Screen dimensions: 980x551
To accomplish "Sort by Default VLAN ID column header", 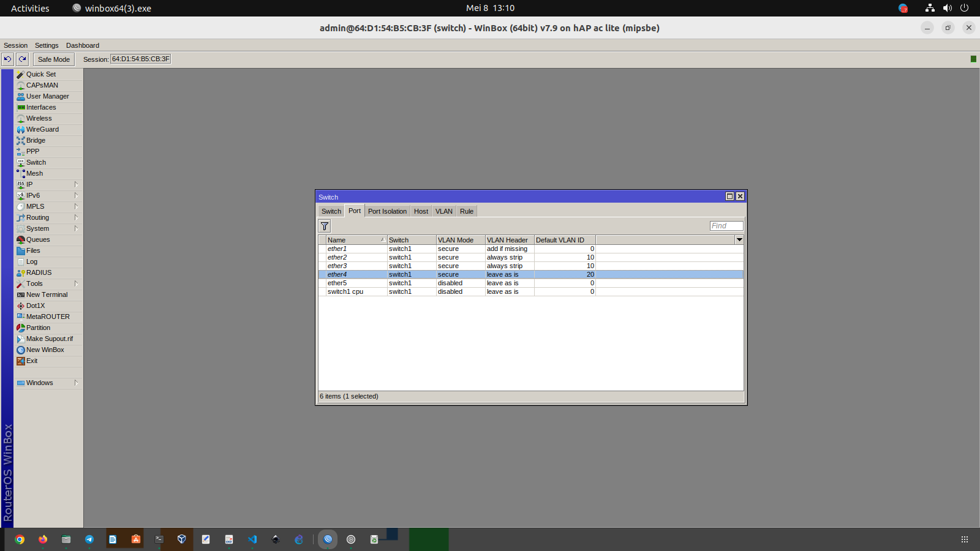I will click(565, 240).
